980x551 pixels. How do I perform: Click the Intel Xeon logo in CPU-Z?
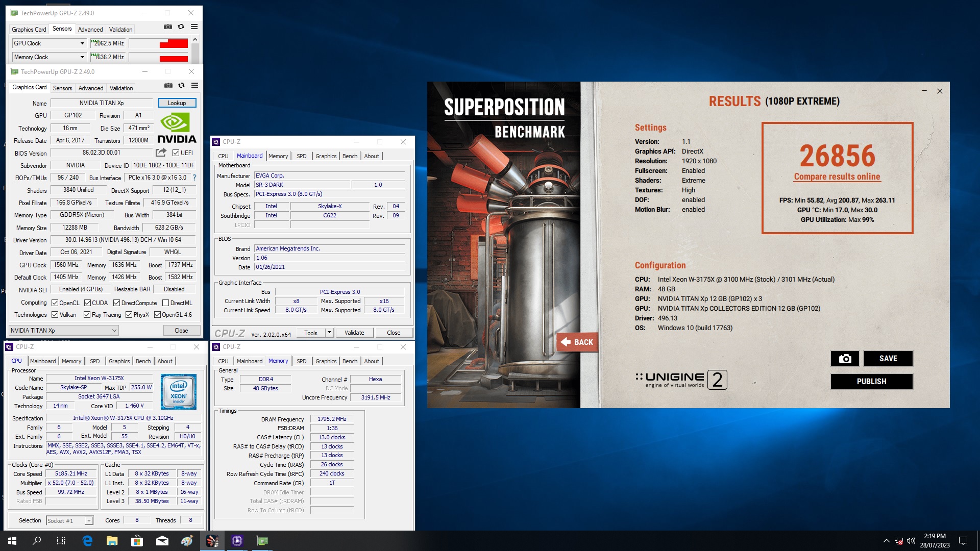pyautogui.click(x=179, y=392)
